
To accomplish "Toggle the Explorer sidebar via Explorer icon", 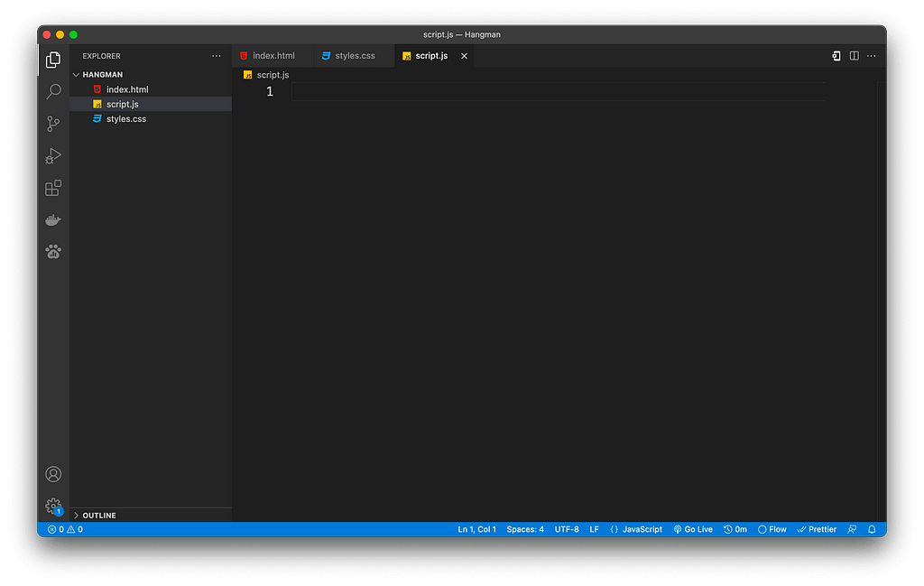I will pos(53,60).
